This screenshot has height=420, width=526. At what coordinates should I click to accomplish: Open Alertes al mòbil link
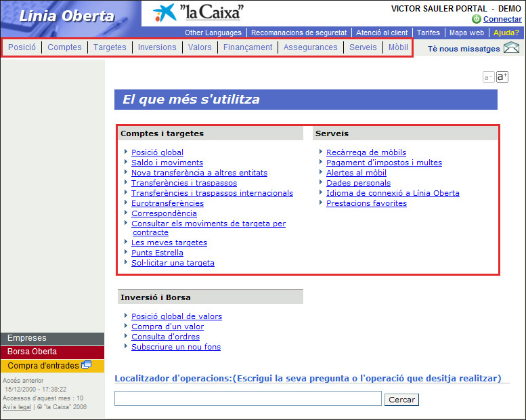[x=356, y=173]
